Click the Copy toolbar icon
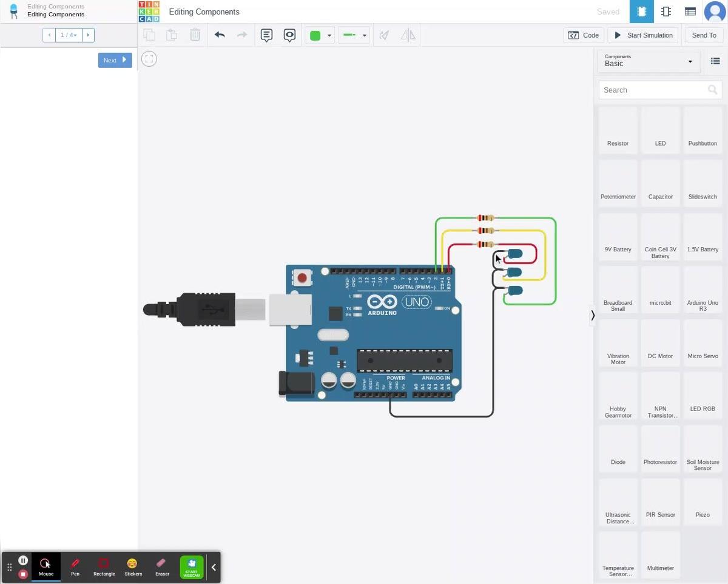The image size is (728, 584). (149, 35)
